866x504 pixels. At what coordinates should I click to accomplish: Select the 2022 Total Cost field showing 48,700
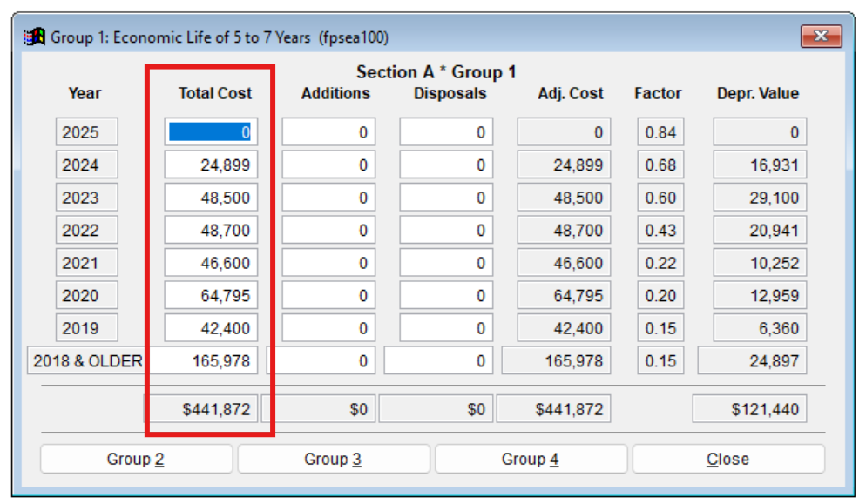(x=211, y=231)
